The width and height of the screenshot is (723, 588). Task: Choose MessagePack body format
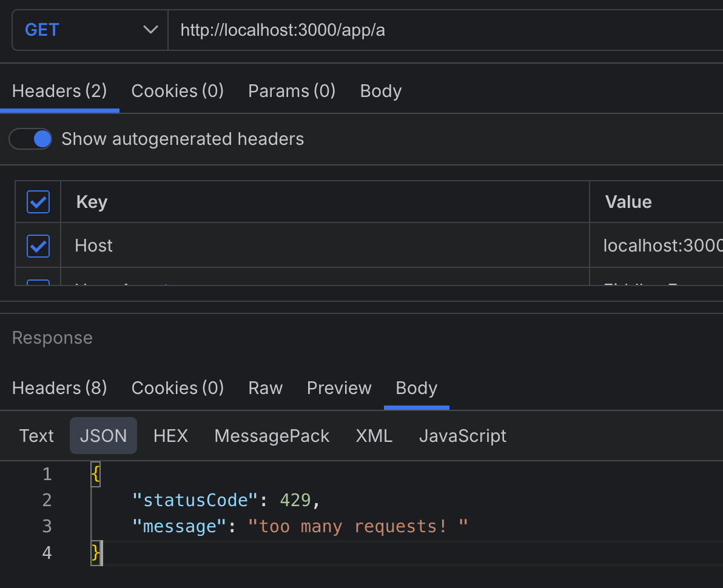click(x=272, y=436)
